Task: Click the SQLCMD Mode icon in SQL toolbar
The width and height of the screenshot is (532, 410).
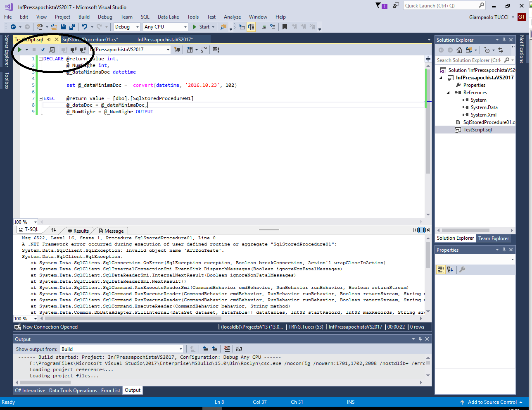Action: click(216, 50)
